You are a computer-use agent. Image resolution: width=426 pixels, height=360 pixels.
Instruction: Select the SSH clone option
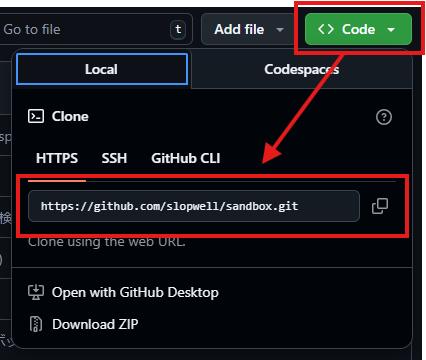tap(114, 158)
